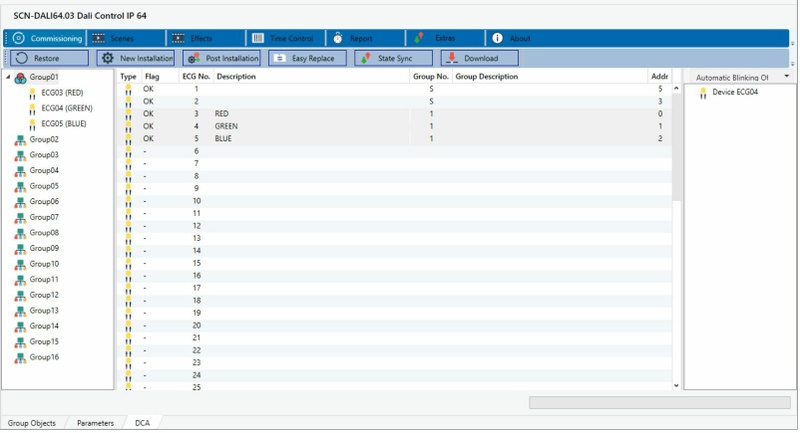Select ECG05 (BLUE) lamp icon
Screen dimensions: 800x433
pyautogui.click(x=33, y=125)
